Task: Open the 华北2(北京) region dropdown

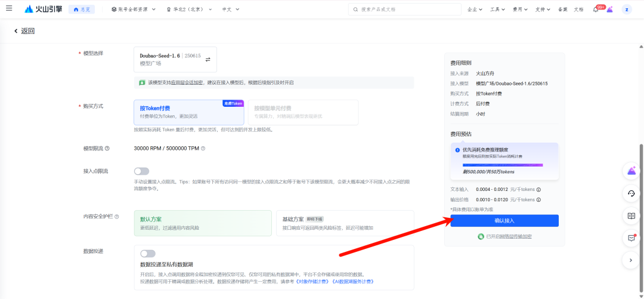Action: [190, 9]
